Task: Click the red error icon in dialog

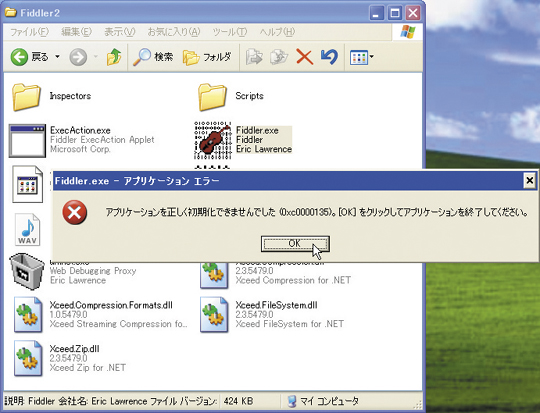Action: click(75, 212)
